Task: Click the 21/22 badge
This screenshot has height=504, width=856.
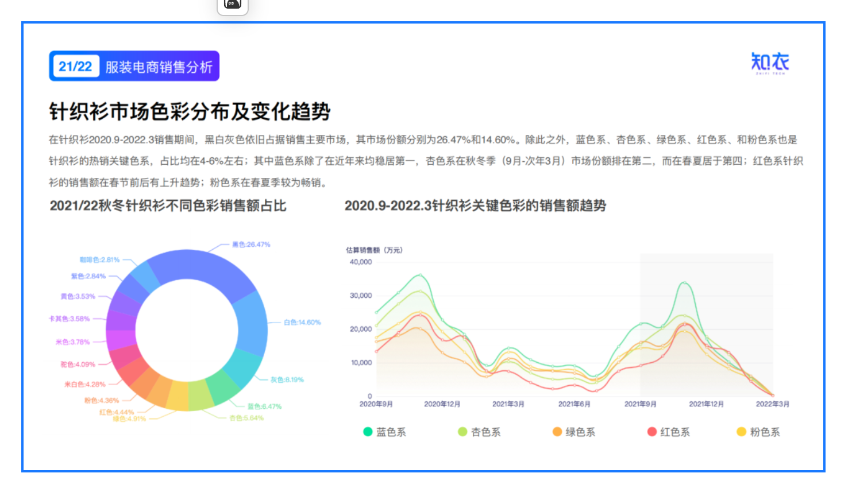Action: [75, 67]
